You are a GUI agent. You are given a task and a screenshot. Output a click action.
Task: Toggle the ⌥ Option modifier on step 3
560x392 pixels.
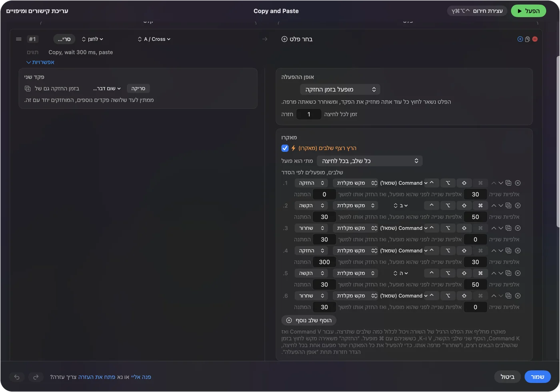coord(448,228)
